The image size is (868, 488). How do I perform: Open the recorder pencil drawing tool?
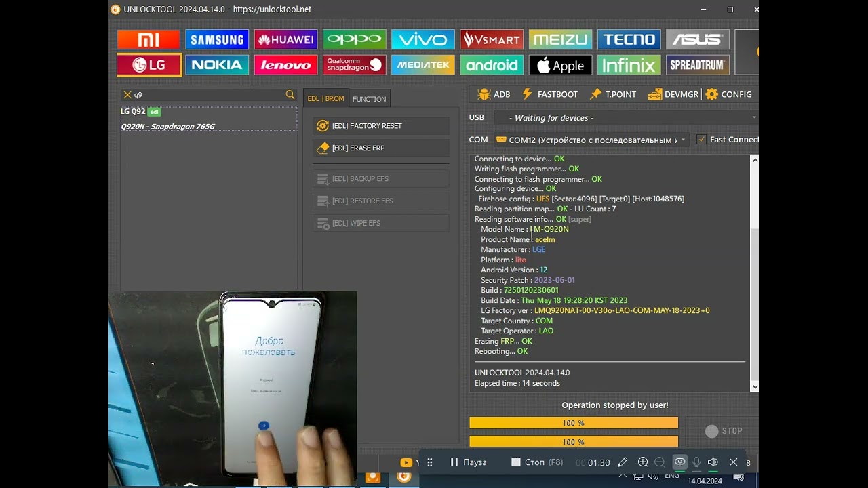point(623,462)
